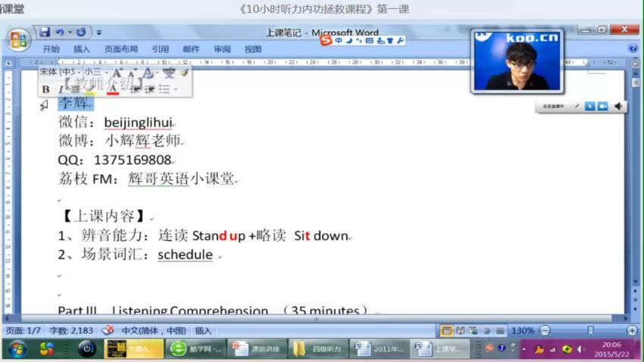Click the 130% zoom level button

[x=523, y=330]
